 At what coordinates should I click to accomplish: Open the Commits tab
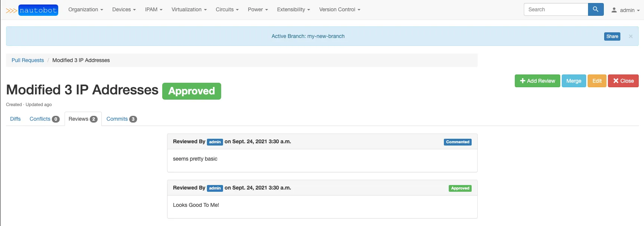click(x=121, y=119)
